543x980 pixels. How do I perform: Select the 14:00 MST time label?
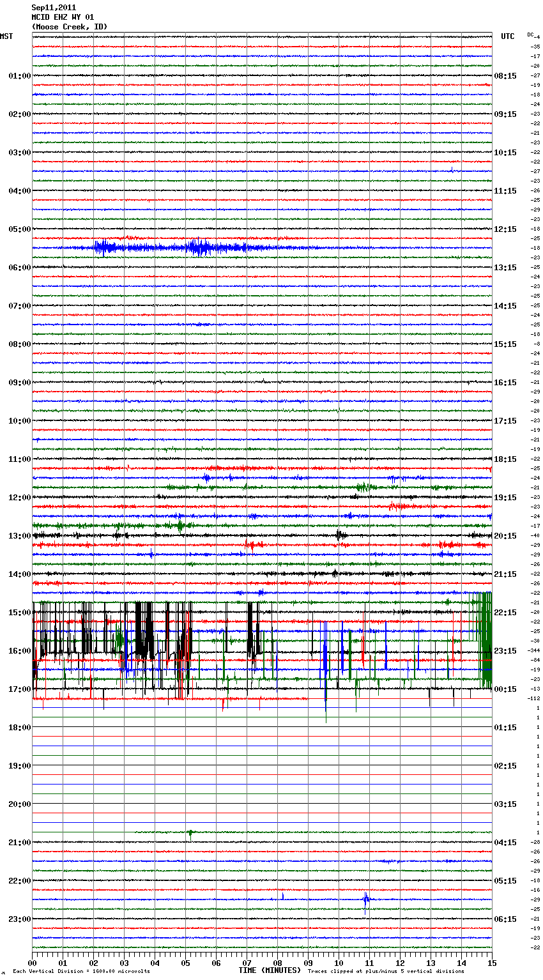pyautogui.click(x=20, y=574)
